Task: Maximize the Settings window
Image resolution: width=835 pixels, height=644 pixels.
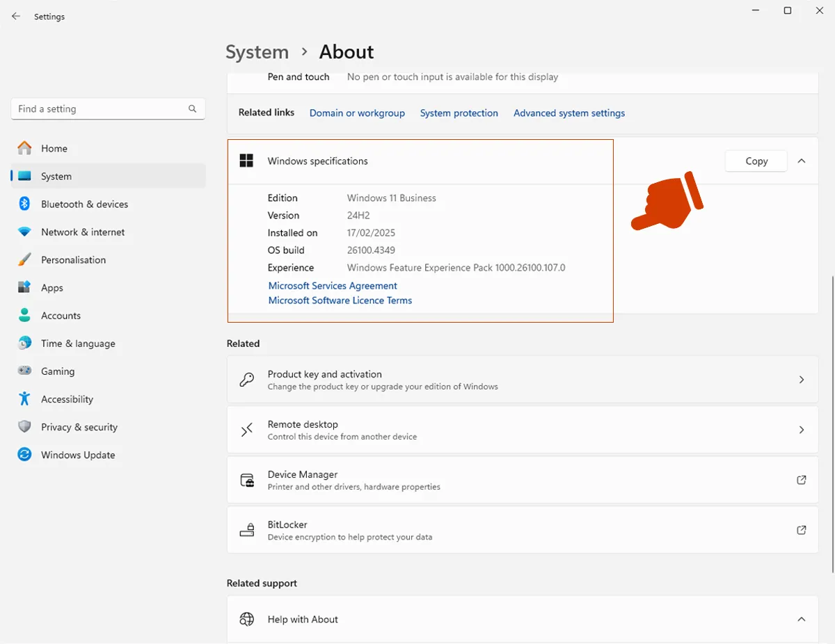Action: (x=788, y=10)
